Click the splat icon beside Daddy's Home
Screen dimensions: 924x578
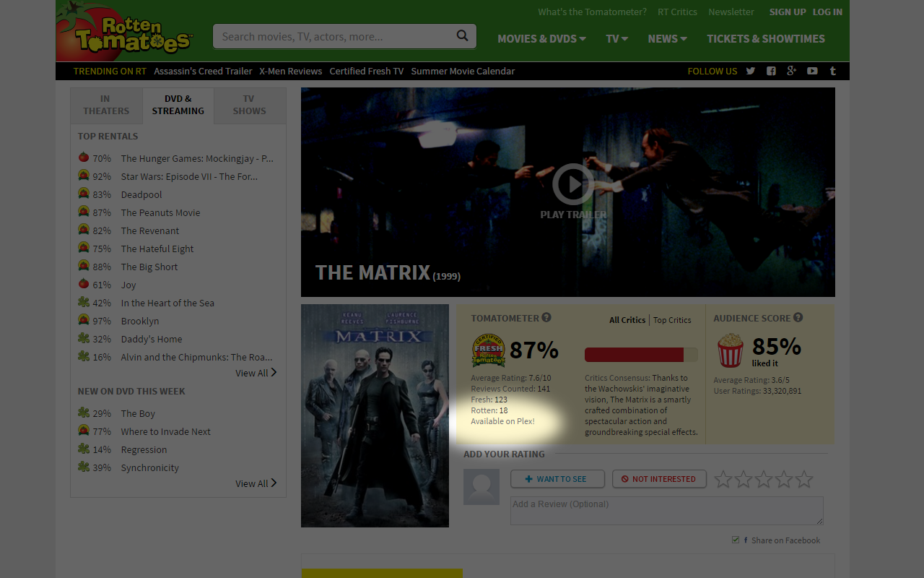[84, 338]
